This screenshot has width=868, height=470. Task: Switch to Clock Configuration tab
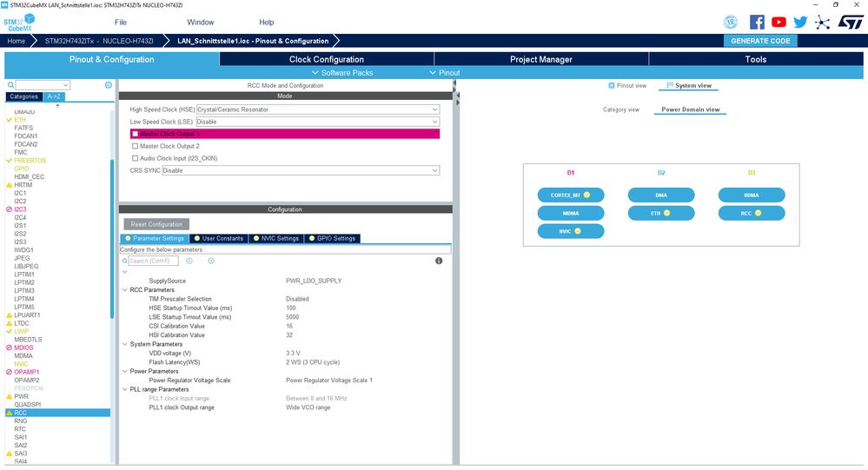[327, 59]
